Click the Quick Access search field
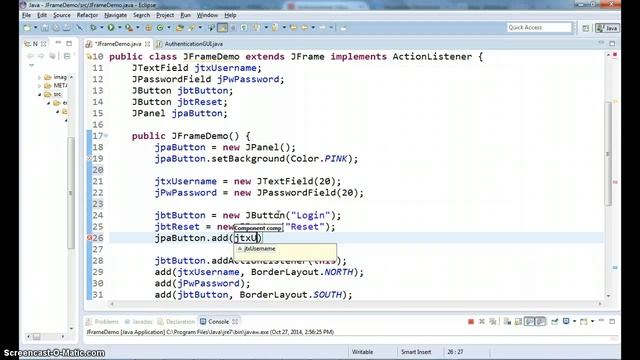This screenshot has width=640, height=360. [539, 27]
